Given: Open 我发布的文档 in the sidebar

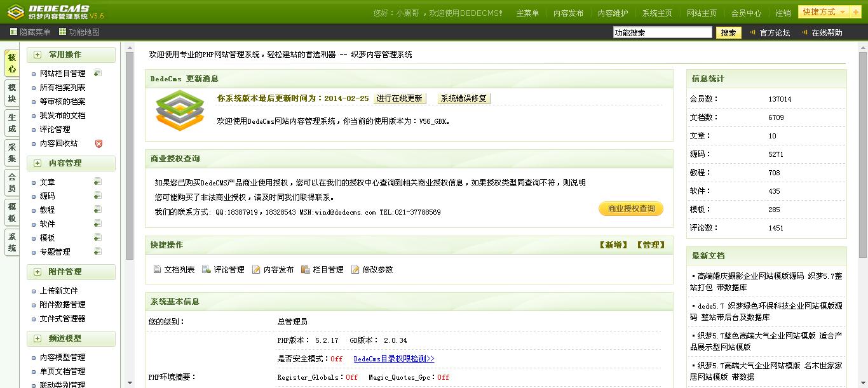Looking at the screenshot, I should point(62,116).
